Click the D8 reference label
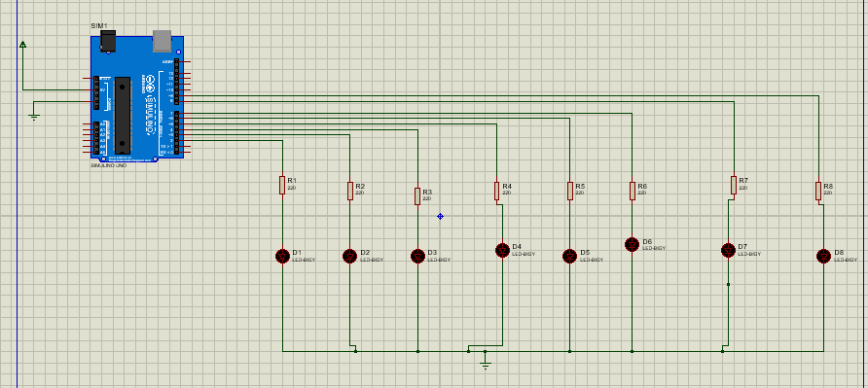This screenshot has height=388, width=868. click(839, 253)
